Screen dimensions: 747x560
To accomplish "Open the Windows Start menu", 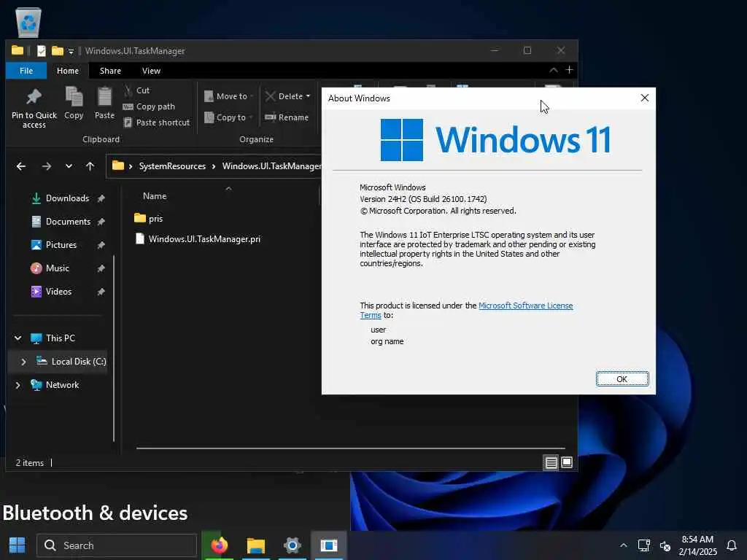I will click(x=18, y=545).
